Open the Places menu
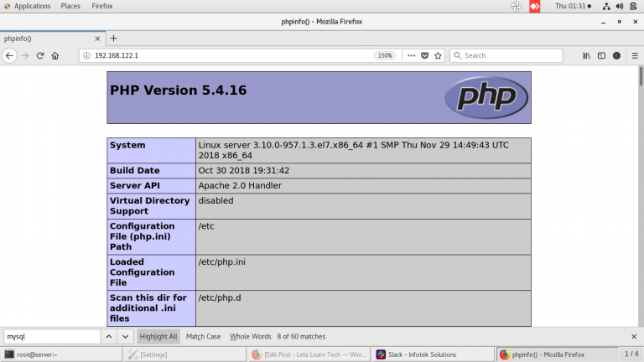644x362 pixels. point(70,6)
